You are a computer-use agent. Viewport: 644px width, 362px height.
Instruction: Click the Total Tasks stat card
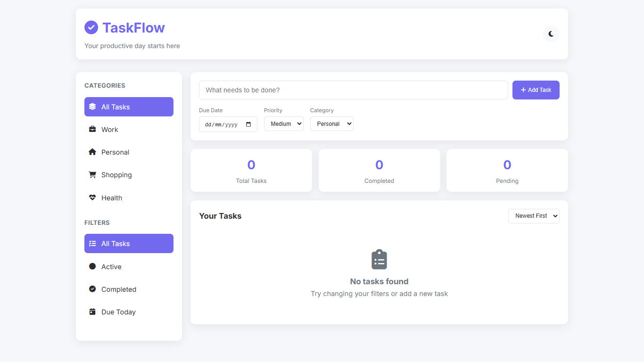click(x=251, y=171)
